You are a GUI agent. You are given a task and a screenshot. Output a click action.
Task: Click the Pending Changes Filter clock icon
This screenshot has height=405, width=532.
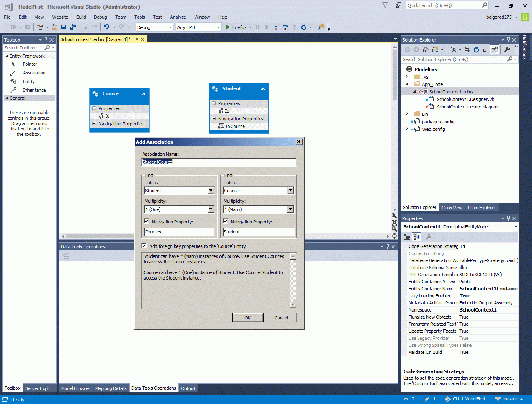[x=453, y=49]
